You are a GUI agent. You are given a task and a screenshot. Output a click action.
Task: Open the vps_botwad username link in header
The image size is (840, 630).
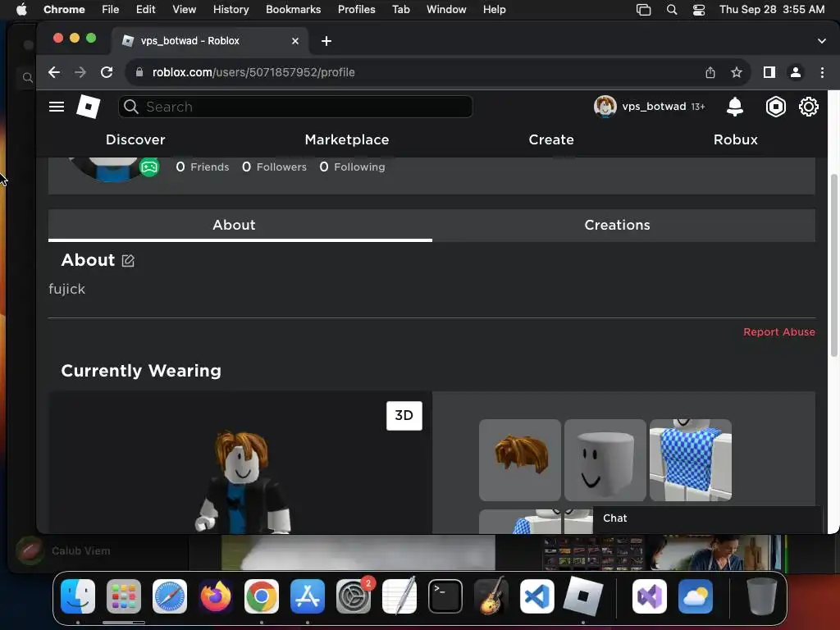(x=654, y=107)
